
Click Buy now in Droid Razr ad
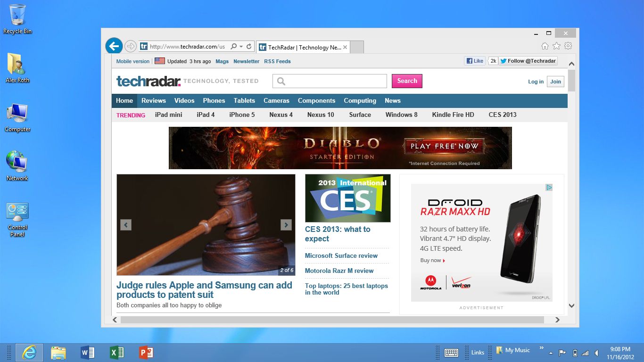pos(432,260)
